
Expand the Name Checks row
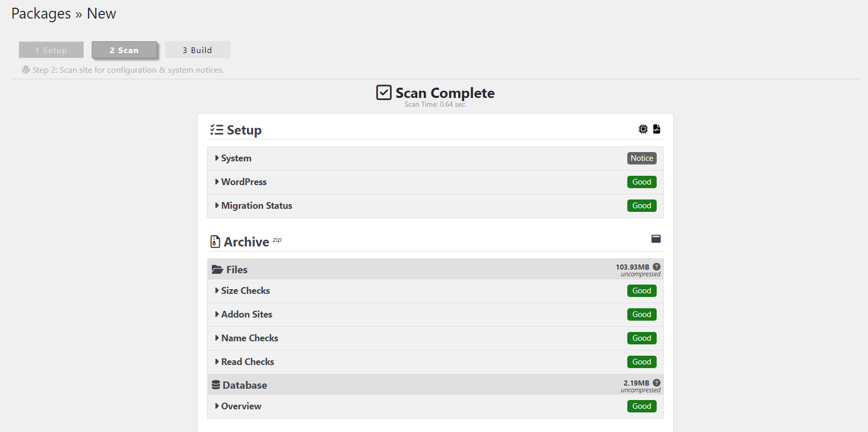click(x=249, y=338)
